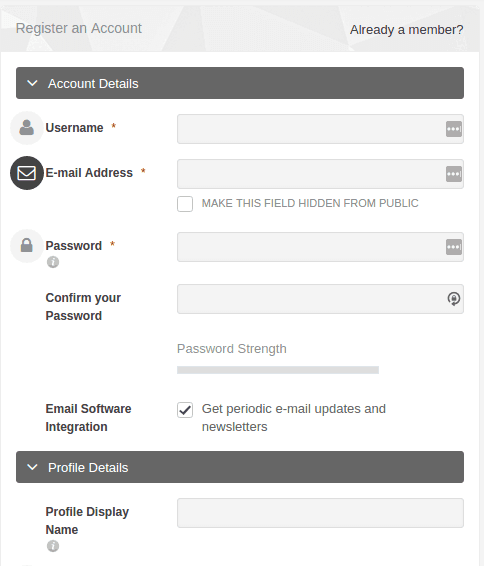This screenshot has height=566, width=484.
Task: Click the Password Strength meter bar
Action: click(x=278, y=370)
